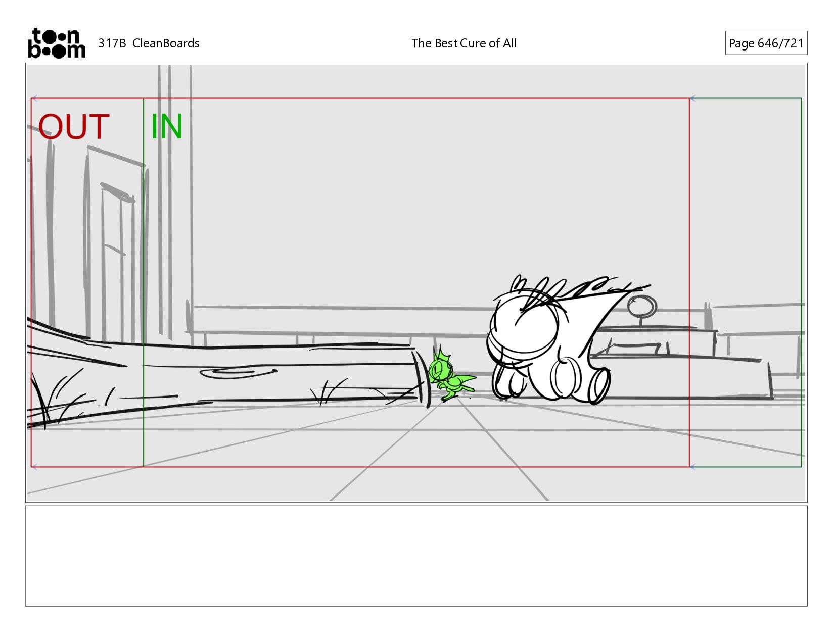Image resolution: width=834 pixels, height=644 pixels.
Task: Click the Toon Boom logo
Action: pos(56,43)
